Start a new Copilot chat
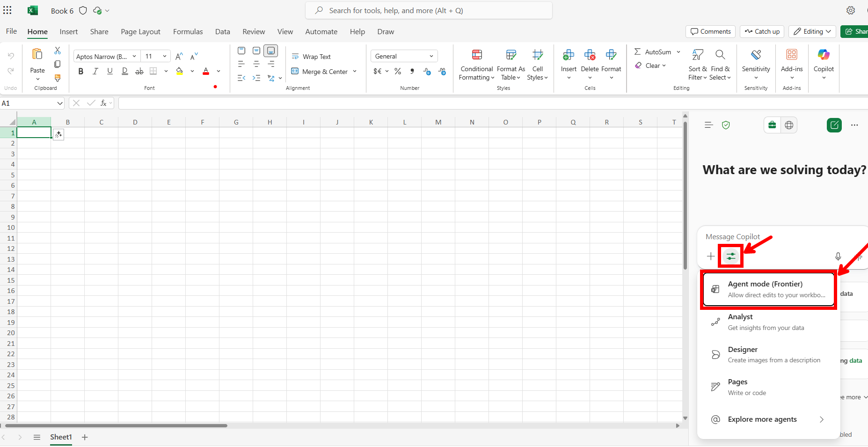 click(x=834, y=125)
